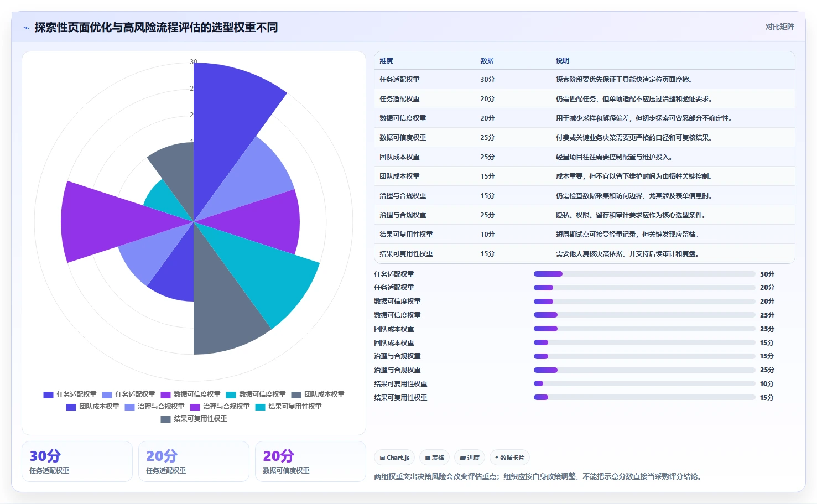Toggle the purple 治理与合规权重 legend item
Viewport: 817px width, 504px height.
pos(220,407)
